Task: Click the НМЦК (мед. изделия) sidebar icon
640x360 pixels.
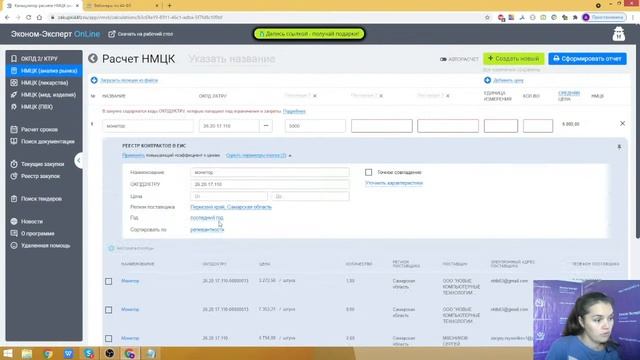Action: coord(14,95)
